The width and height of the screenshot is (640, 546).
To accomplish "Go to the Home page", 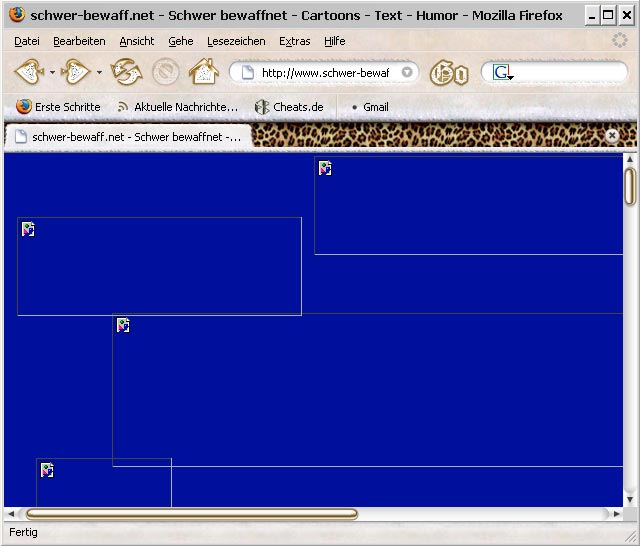I will (203, 72).
